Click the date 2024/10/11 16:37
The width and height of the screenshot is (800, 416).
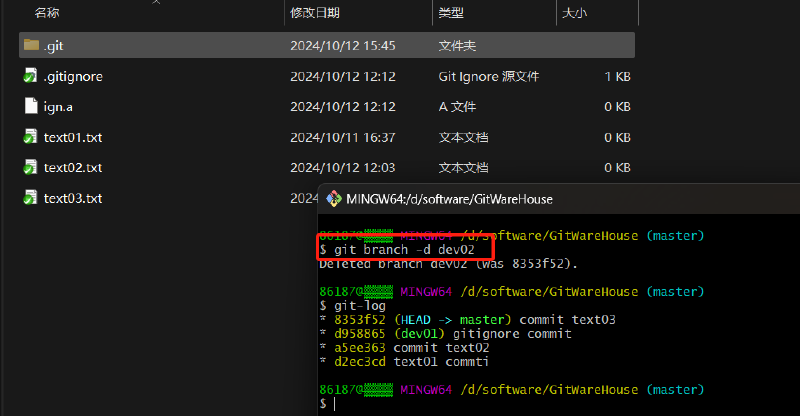tap(343, 137)
